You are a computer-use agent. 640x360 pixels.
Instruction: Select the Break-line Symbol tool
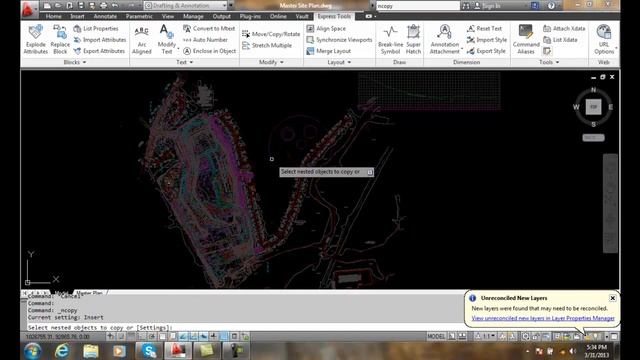point(390,40)
